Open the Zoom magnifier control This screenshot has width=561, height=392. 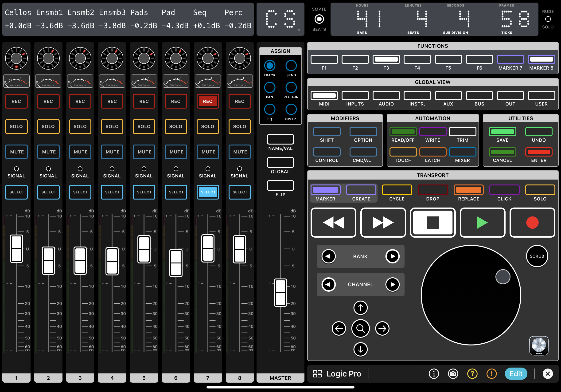pyautogui.click(x=360, y=329)
